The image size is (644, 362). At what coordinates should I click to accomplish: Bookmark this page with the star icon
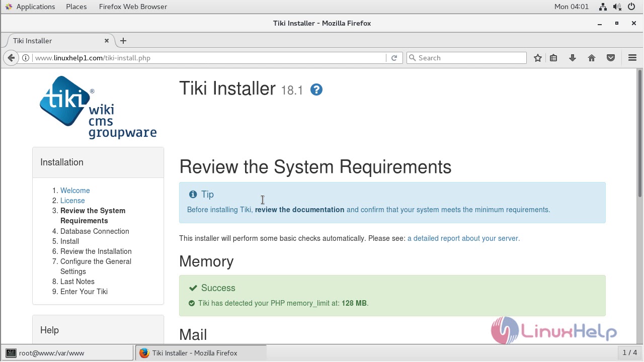[538, 58]
